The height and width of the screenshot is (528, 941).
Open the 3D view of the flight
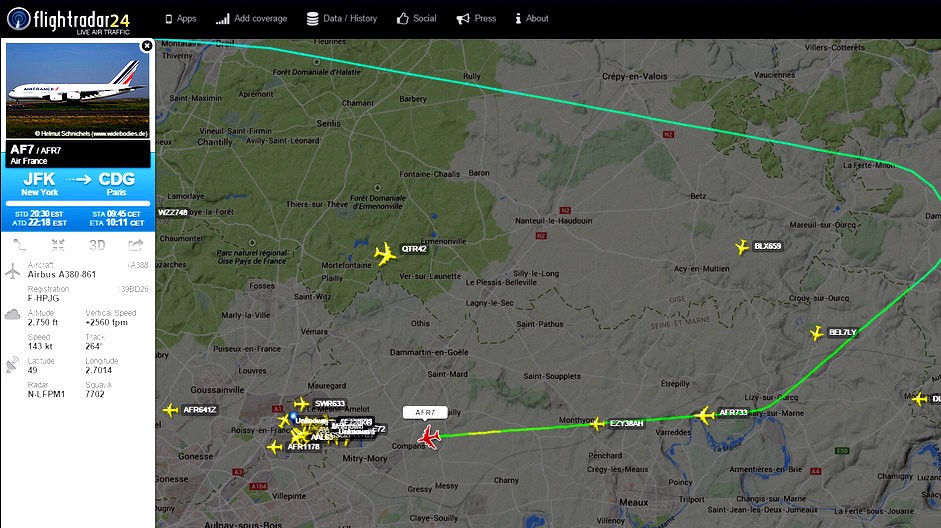[97, 245]
